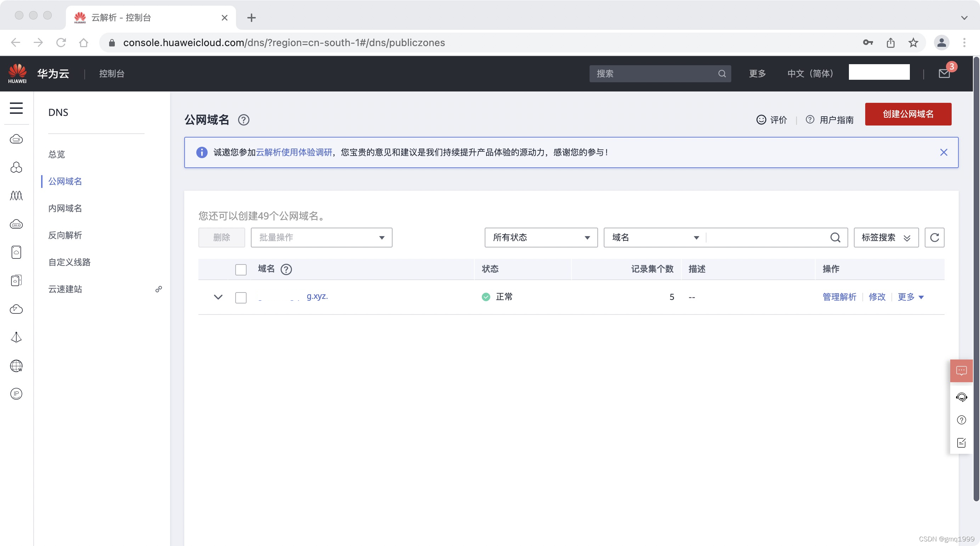Click the customer service headset icon
980x546 pixels.
961,397
